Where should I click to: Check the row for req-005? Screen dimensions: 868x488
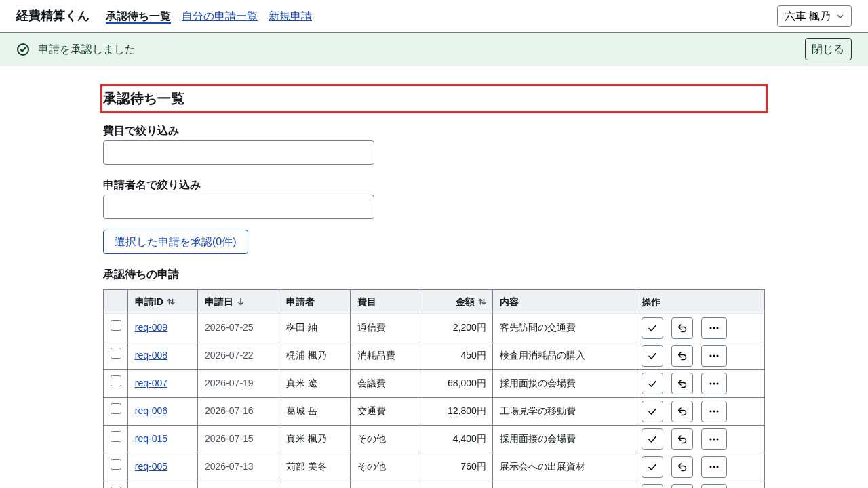116,464
